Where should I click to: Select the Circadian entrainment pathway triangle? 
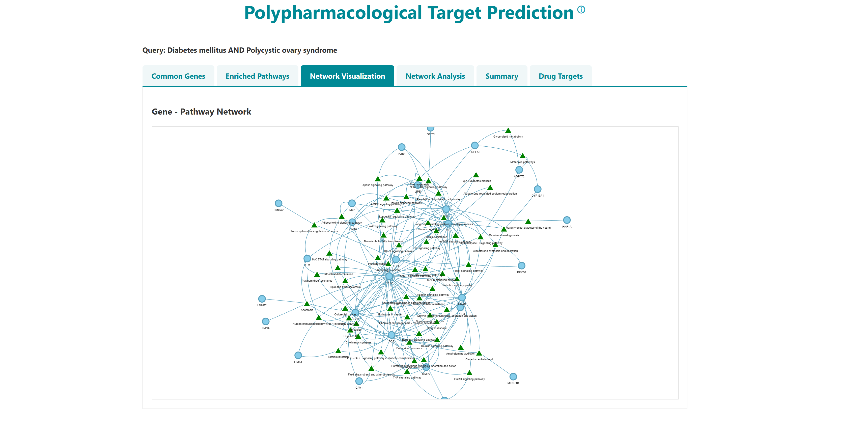(x=479, y=353)
